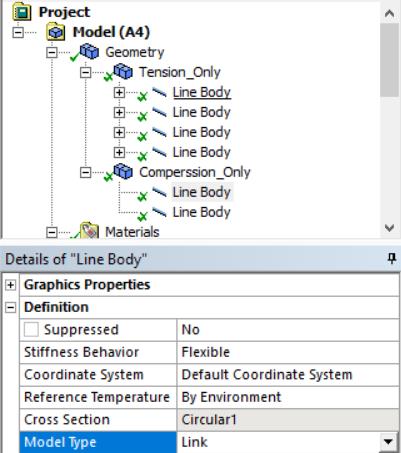The image size is (401, 453).
Task: Select the Tension_Only part icon
Action: [123, 72]
